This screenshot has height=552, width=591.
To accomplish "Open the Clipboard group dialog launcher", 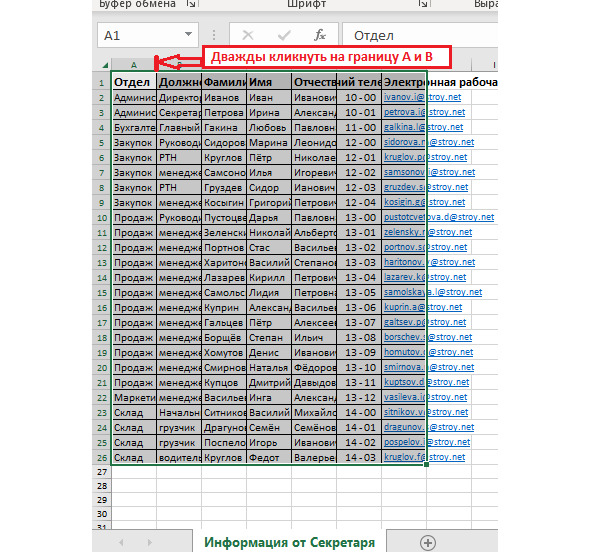I will 191,4.
